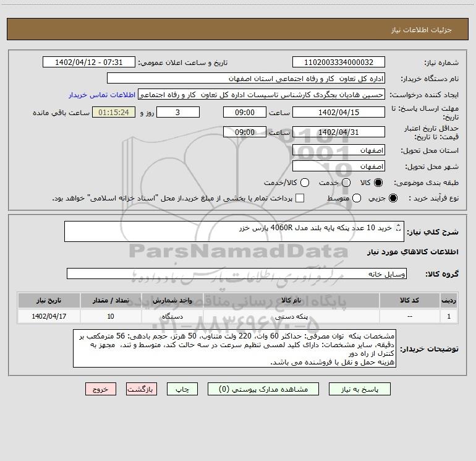Click the buyer notes text area
This screenshot has height=461, width=476.
tap(234, 348)
